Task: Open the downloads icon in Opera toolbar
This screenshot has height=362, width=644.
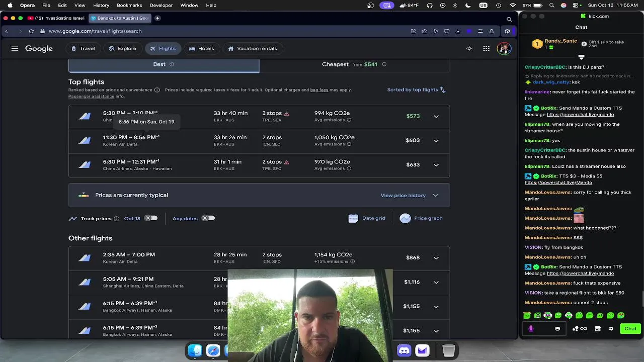Action: pos(458,31)
